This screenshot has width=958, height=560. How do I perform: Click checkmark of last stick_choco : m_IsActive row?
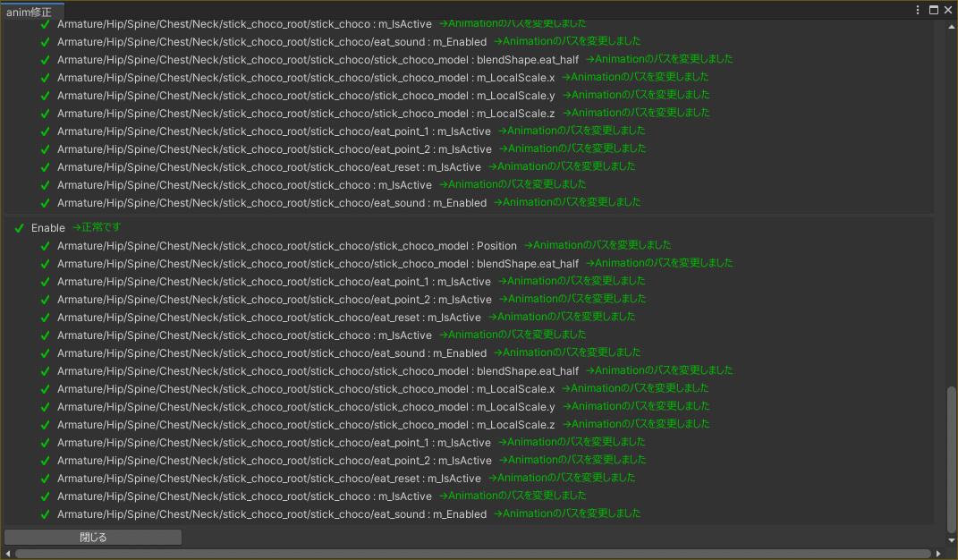pos(45,496)
